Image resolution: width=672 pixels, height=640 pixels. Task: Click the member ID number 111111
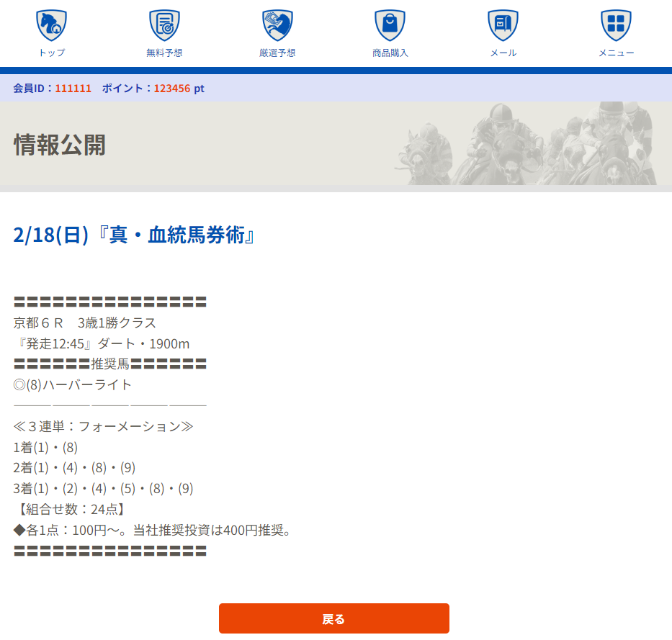click(73, 89)
